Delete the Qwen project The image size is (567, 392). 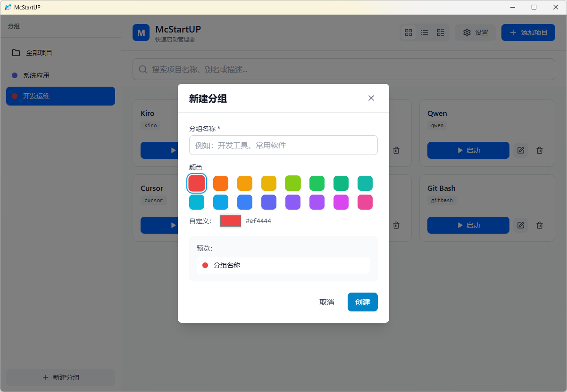click(540, 150)
